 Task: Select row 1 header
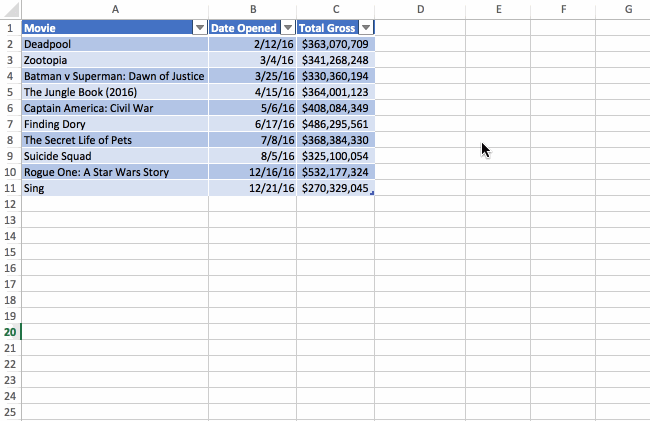pos(10,28)
